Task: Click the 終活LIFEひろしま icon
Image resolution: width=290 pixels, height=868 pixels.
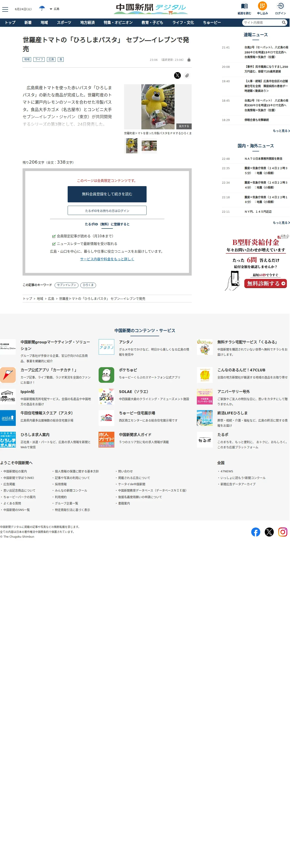Action: 205,418
